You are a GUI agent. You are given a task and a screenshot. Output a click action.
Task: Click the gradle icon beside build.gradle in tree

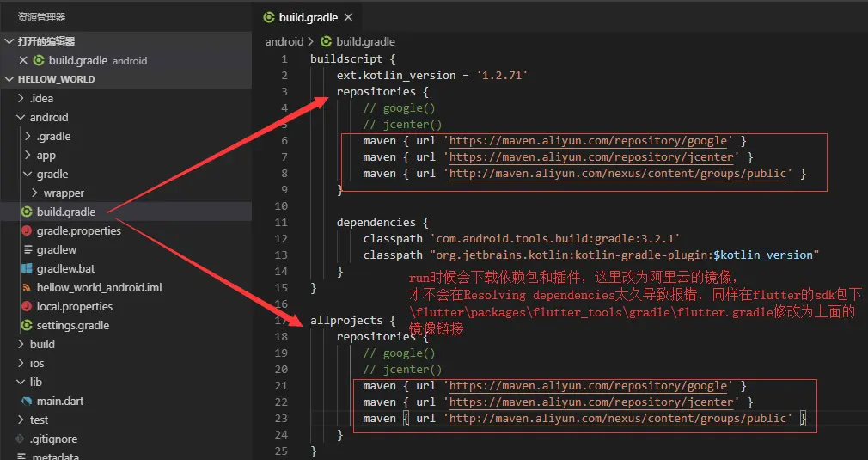[27, 212]
